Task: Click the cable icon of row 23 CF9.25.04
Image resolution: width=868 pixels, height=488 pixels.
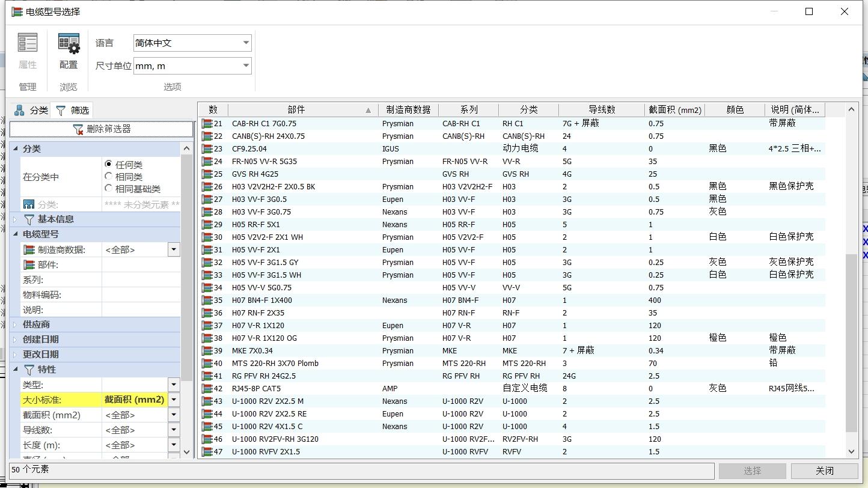Action: point(207,149)
